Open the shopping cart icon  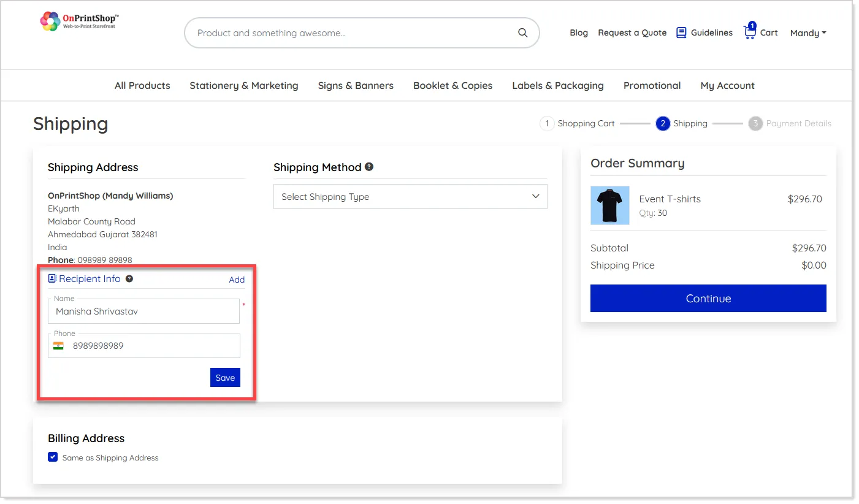point(750,31)
